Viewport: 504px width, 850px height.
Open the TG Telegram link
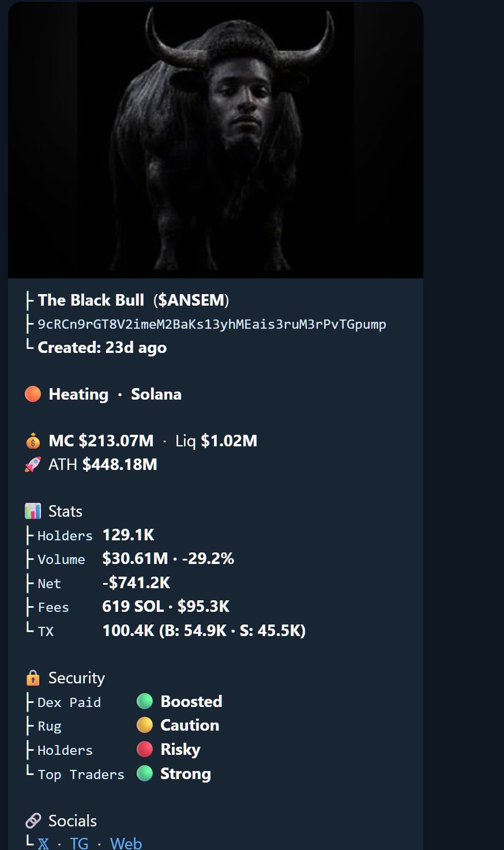[79, 843]
